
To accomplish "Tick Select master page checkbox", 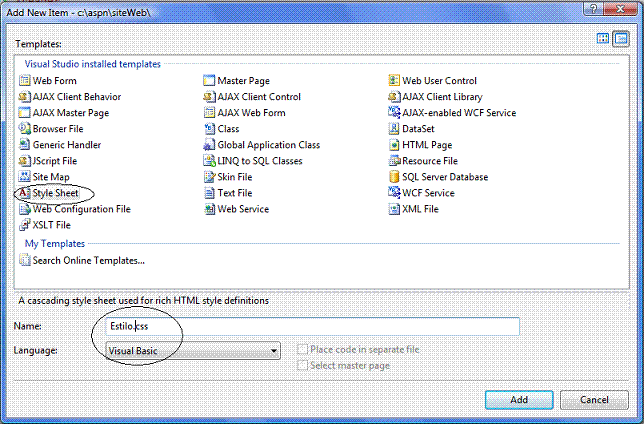I will (x=302, y=365).
